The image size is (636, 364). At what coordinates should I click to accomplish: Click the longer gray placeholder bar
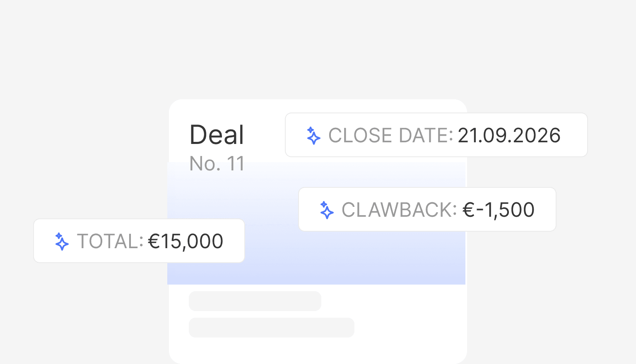tap(271, 328)
